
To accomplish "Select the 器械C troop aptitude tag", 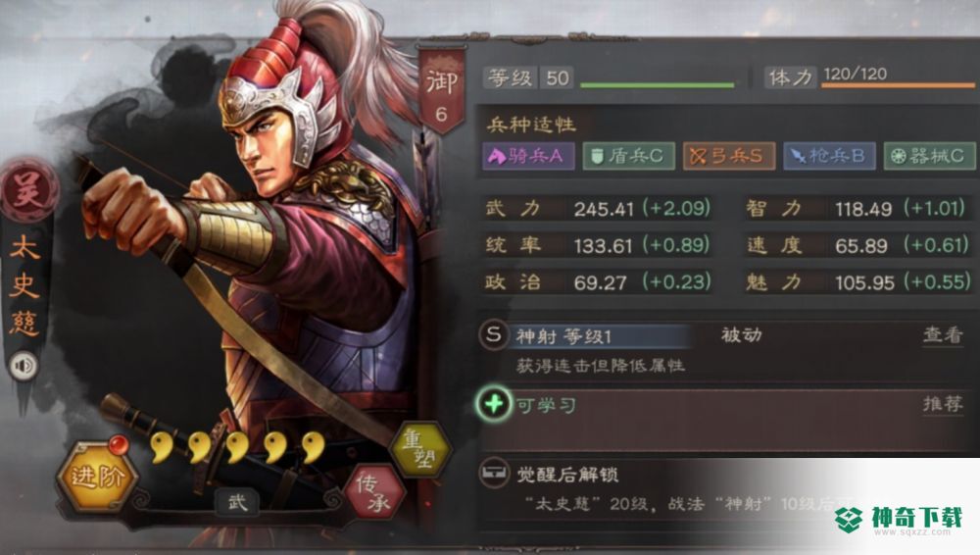I will [x=929, y=156].
